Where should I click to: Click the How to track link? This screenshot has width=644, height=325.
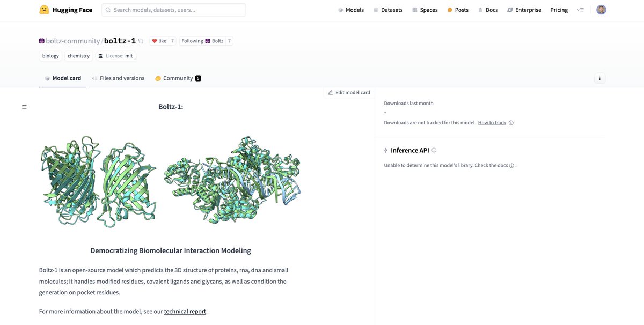(x=492, y=123)
